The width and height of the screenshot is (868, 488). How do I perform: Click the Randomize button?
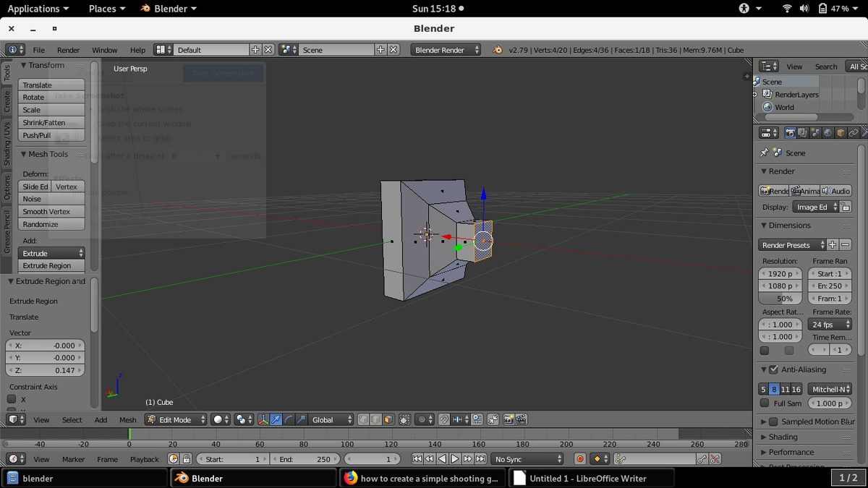pyautogui.click(x=51, y=224)
